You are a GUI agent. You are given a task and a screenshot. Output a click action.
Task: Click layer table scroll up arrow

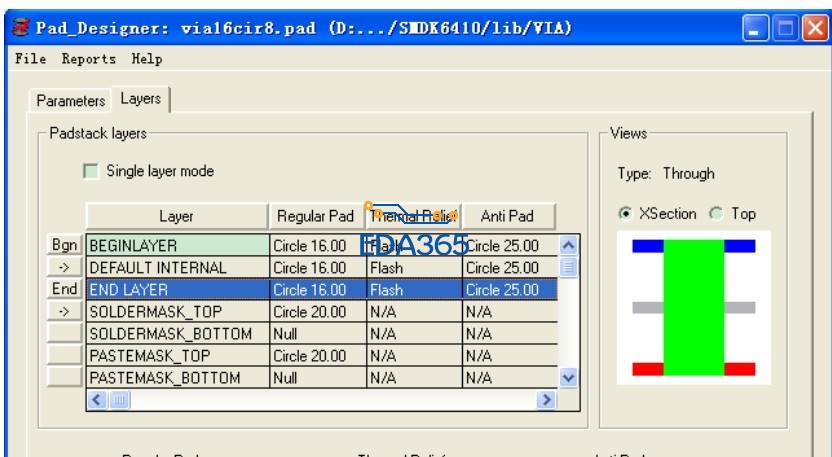(x=568, y=245)
